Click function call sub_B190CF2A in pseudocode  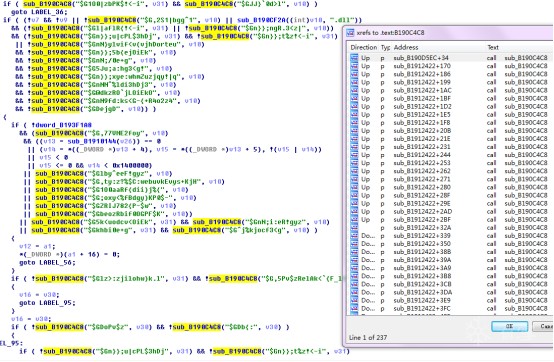coord(260,20)
